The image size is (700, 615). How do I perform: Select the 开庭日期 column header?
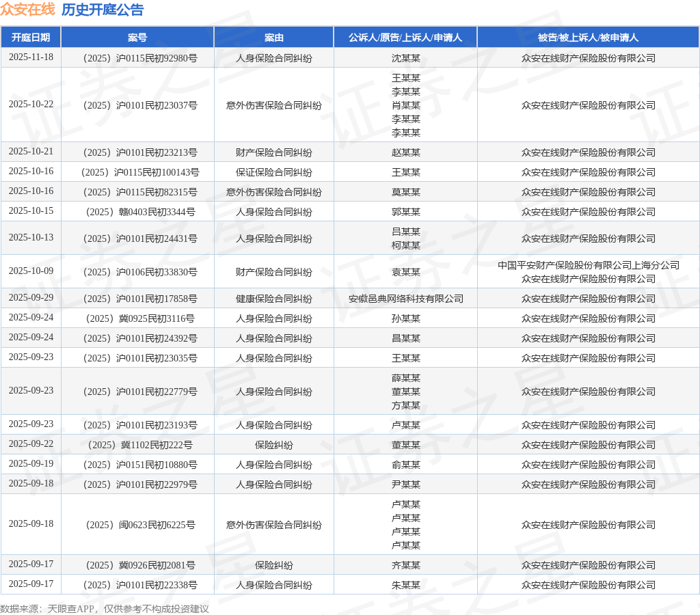pos(31,38)
